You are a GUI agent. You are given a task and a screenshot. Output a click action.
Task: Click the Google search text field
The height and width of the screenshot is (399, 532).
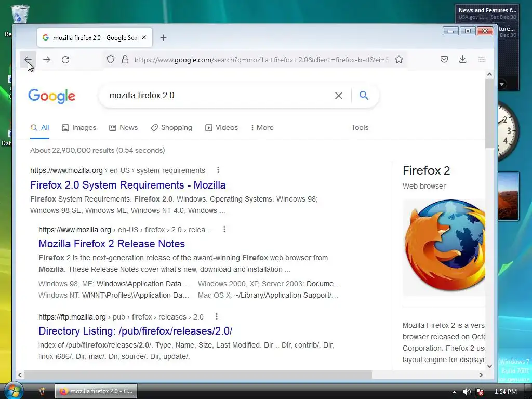point(217,96)
